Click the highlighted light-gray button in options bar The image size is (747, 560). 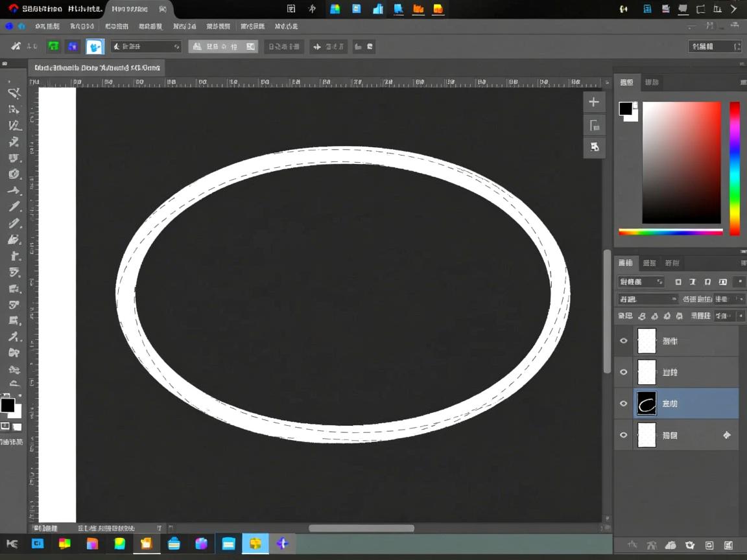coord(222,47)
